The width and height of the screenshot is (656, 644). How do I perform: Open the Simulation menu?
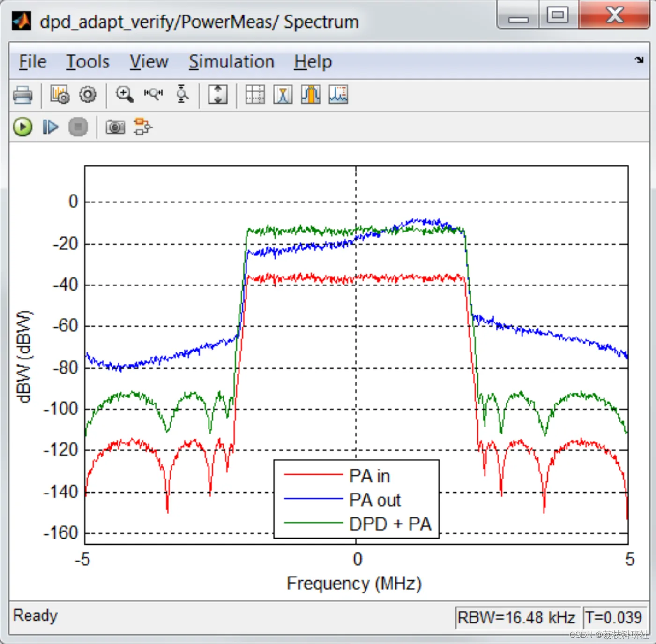click(x=231, y=62)
